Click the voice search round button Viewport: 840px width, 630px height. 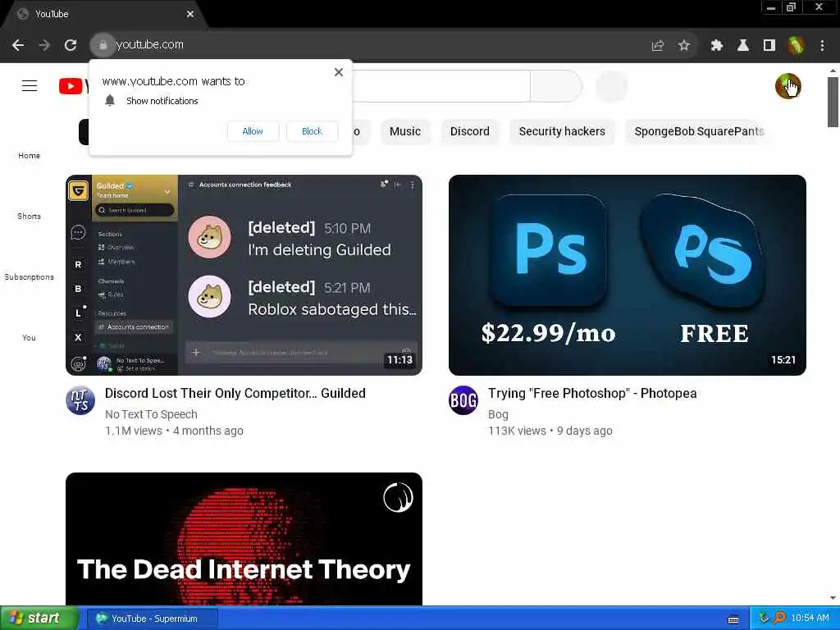coord(612,85)
